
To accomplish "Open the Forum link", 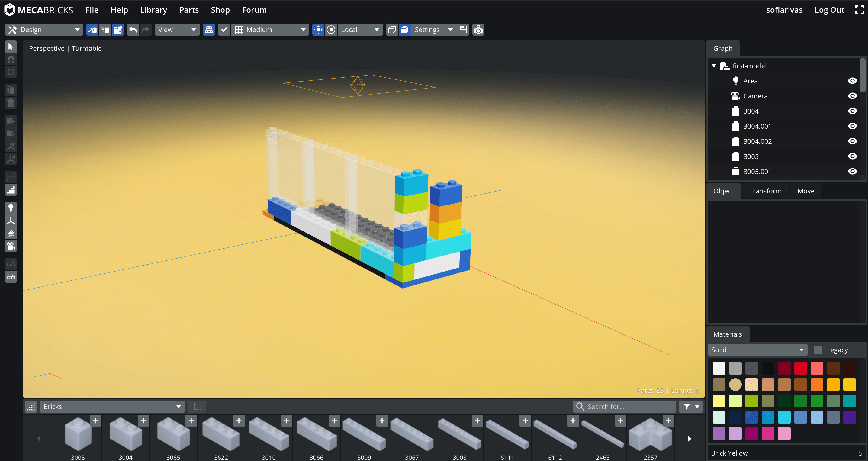I will pos(254,10).
